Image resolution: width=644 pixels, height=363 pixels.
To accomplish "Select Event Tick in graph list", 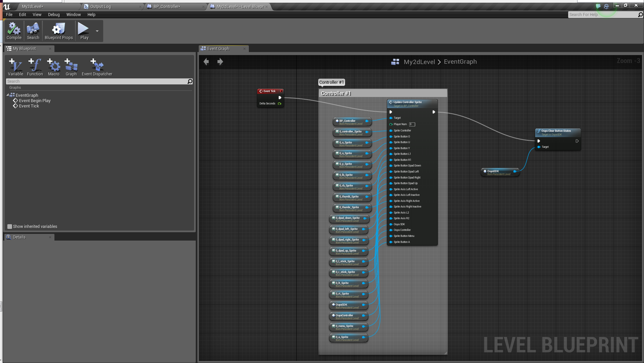I will click(x=29, y=106).
